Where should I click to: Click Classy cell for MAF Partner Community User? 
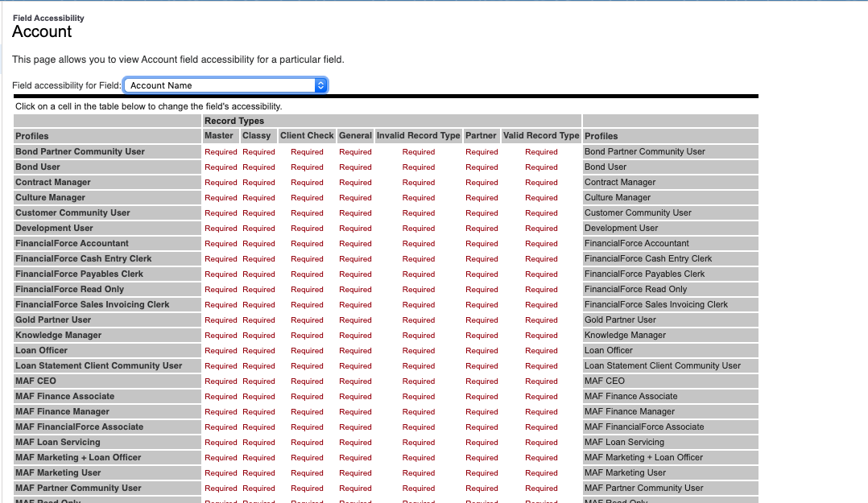click(258, 489)
